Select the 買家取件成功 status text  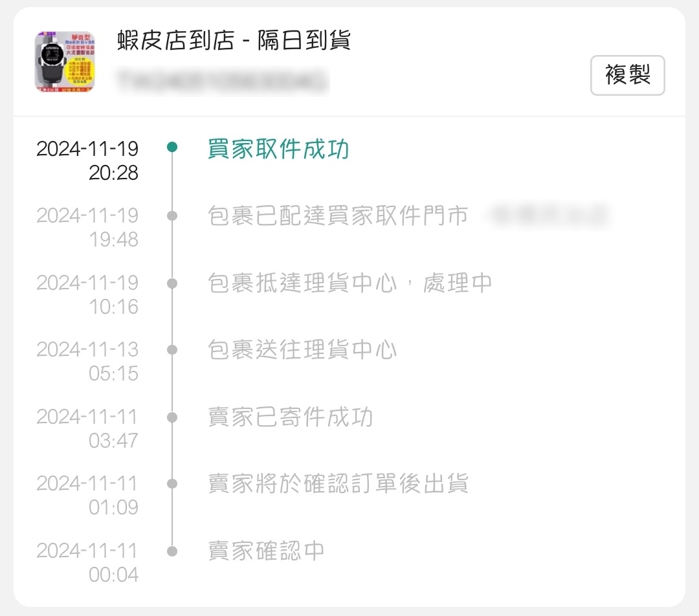tap(278, 149)
